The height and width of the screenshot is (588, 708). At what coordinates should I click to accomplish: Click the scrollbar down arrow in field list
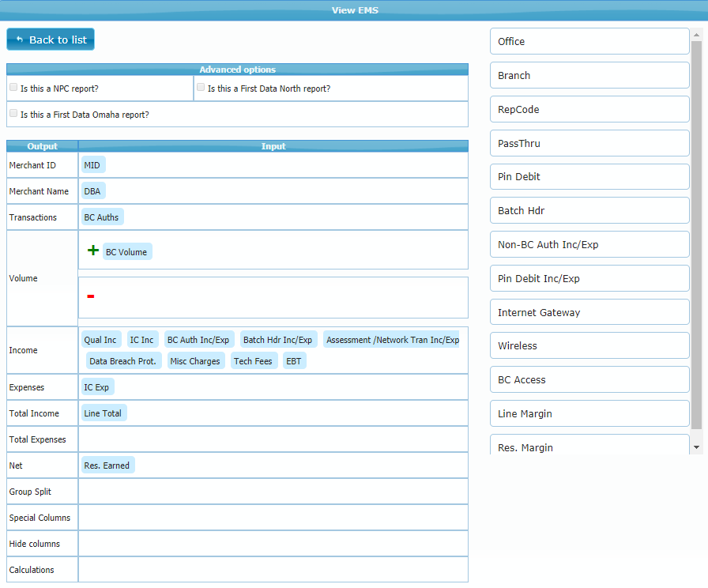click(696, 447)
